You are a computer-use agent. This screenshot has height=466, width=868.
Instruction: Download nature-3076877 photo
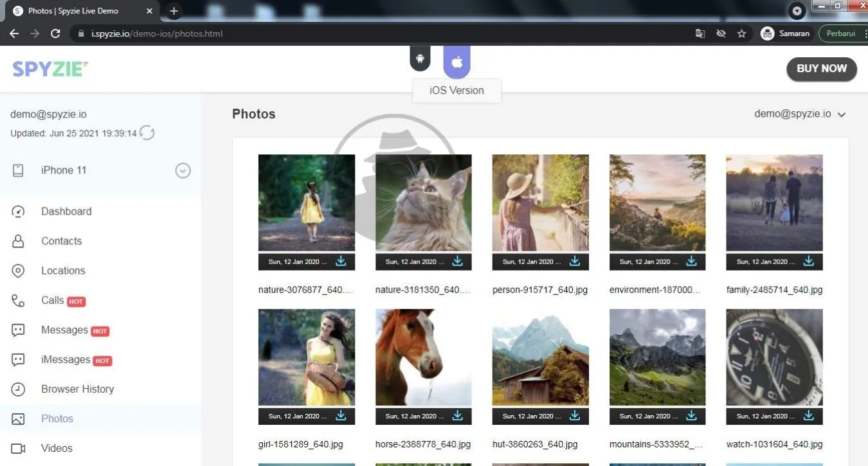coord(341,261)
